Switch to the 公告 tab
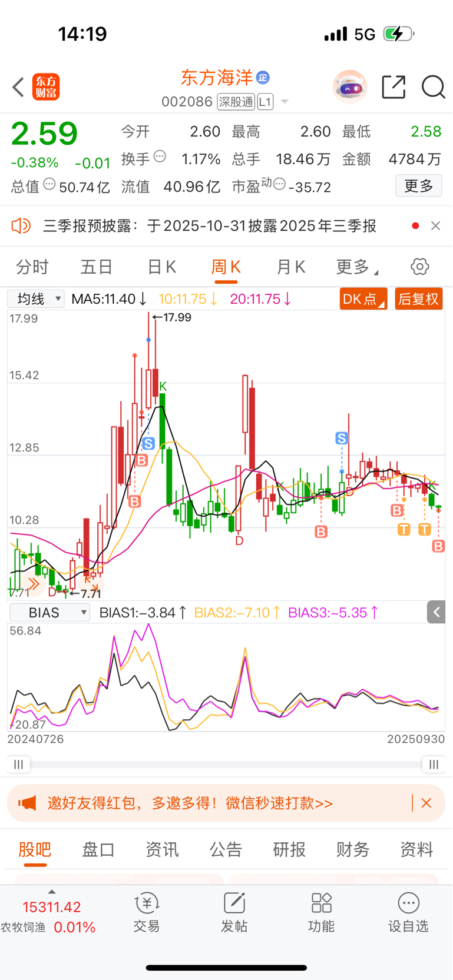The width and height of the screenshot is (453, 980). click(226, 849)
